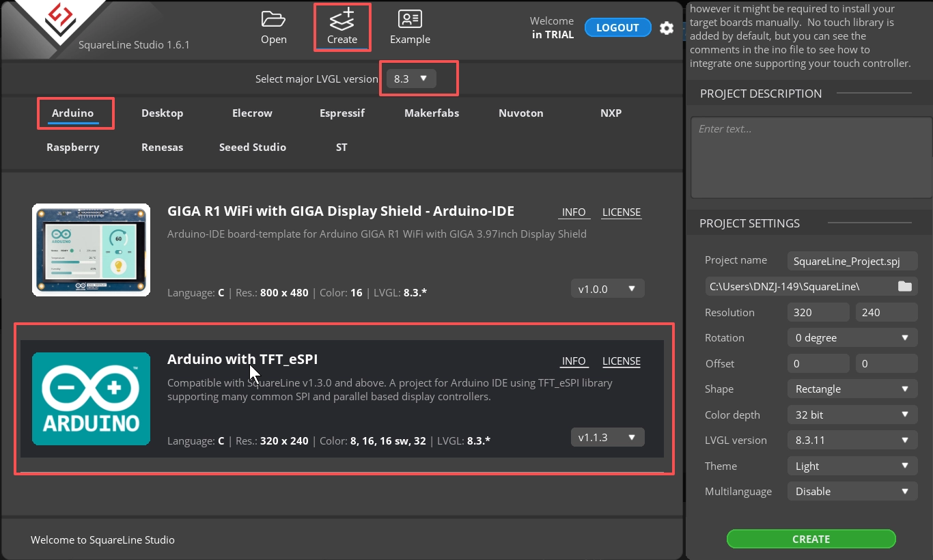Screen dimensions: 933x560
Task: Click the green CREATE button
Action: [x=811, y=539]
